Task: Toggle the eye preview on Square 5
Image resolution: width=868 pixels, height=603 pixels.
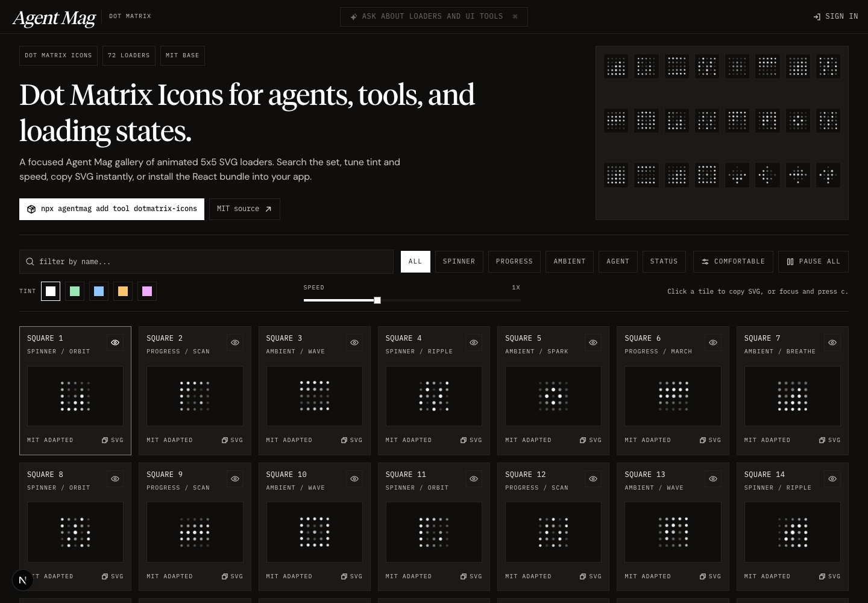Action: point(593,343)
